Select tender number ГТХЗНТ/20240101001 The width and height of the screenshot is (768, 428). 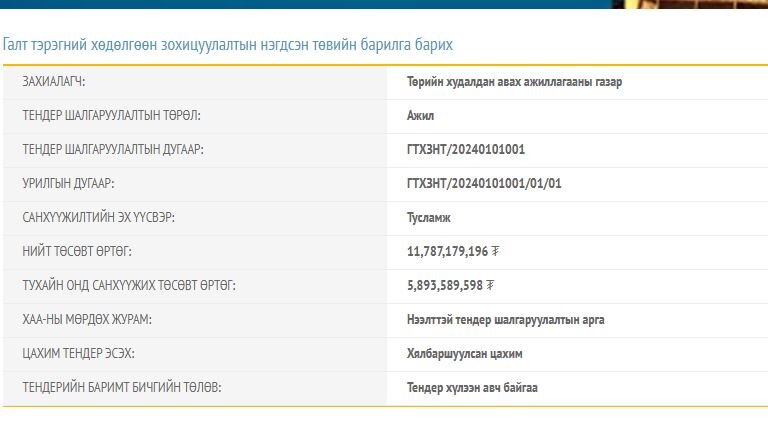[466, 150]
